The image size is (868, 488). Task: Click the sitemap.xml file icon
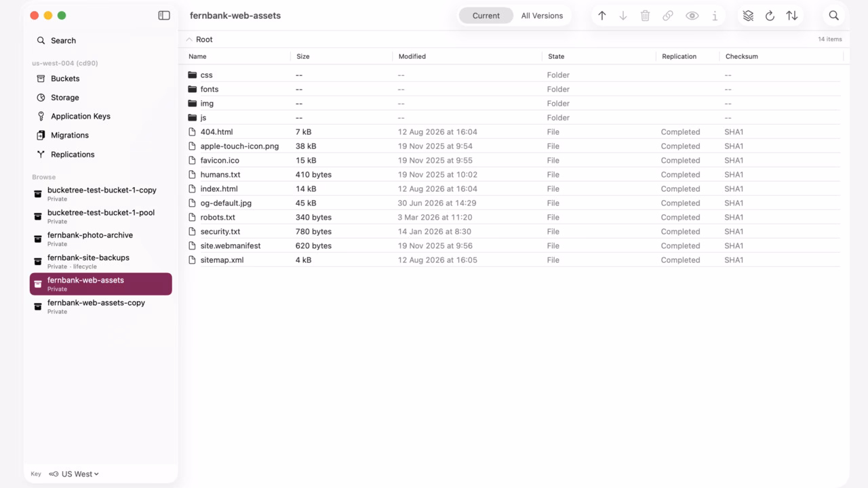[x=193, y=260]
